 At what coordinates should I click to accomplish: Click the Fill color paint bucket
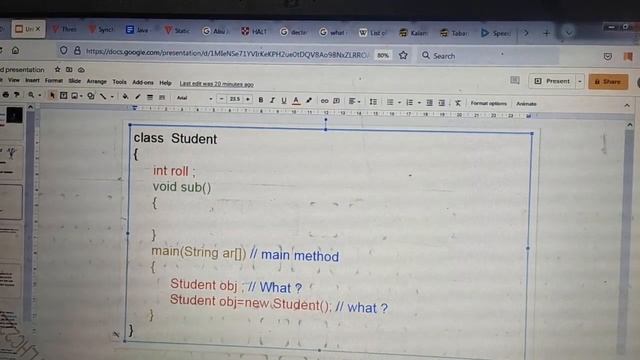(125, 97)
